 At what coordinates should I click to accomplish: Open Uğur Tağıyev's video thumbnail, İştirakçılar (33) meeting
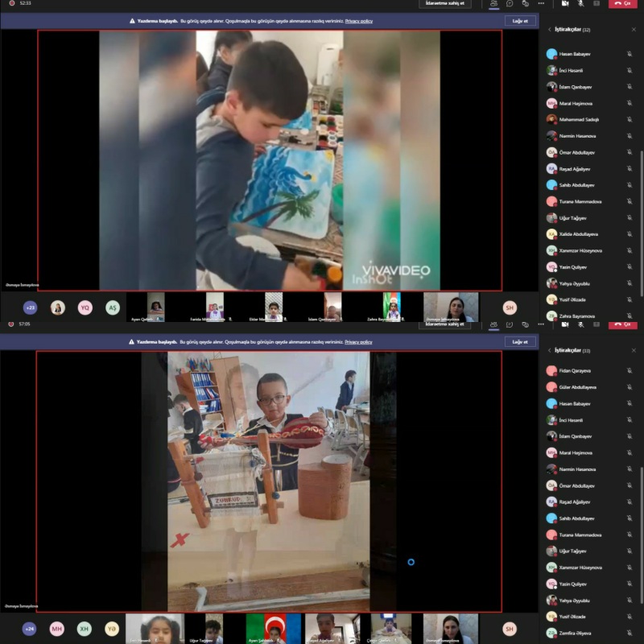point(214,629)
